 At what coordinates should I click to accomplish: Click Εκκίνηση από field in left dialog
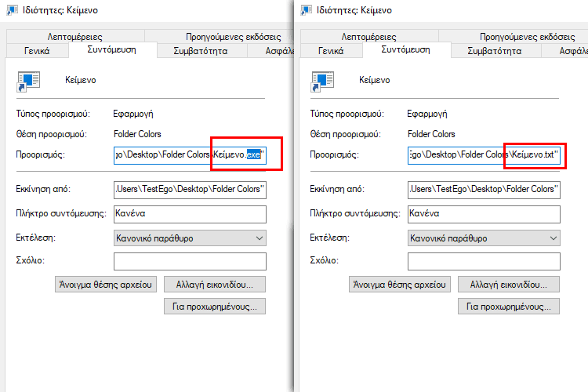pyautogui.click(x=190, y=190)
